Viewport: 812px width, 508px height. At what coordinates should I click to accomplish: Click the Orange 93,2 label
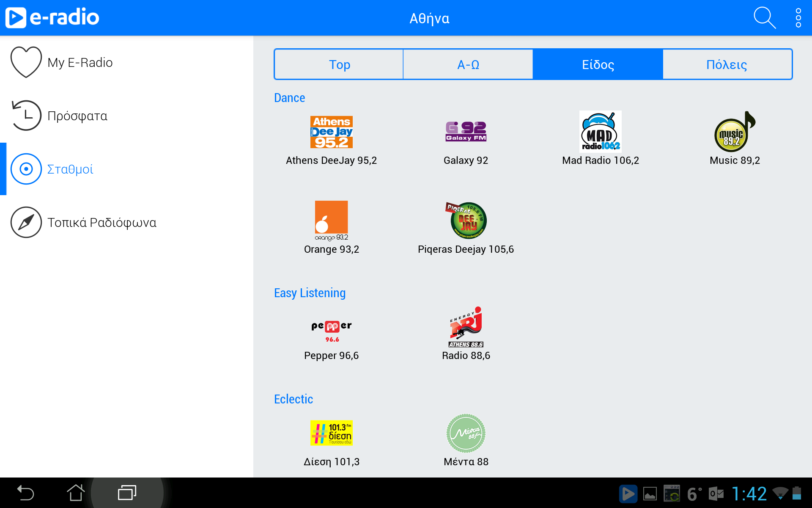point(332,249)
